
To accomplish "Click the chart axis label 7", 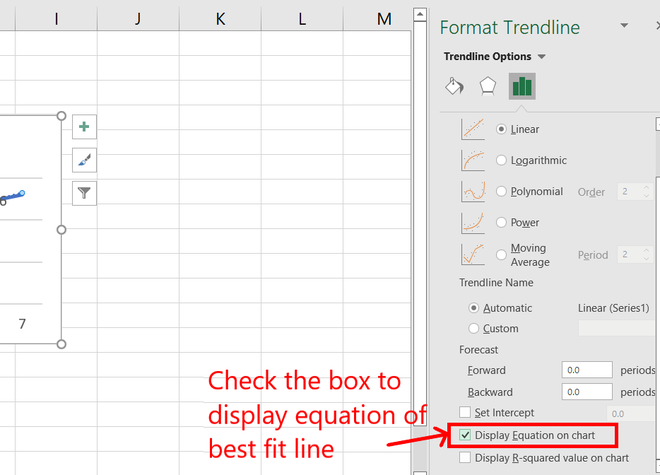I will [x=22, y=324].
